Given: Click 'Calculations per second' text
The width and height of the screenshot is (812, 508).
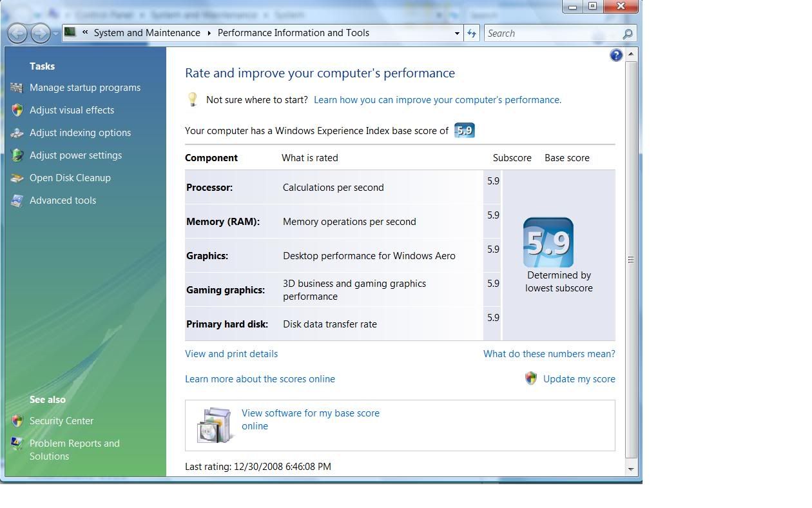Looking at the screenshot, I should tap(333, 188).
